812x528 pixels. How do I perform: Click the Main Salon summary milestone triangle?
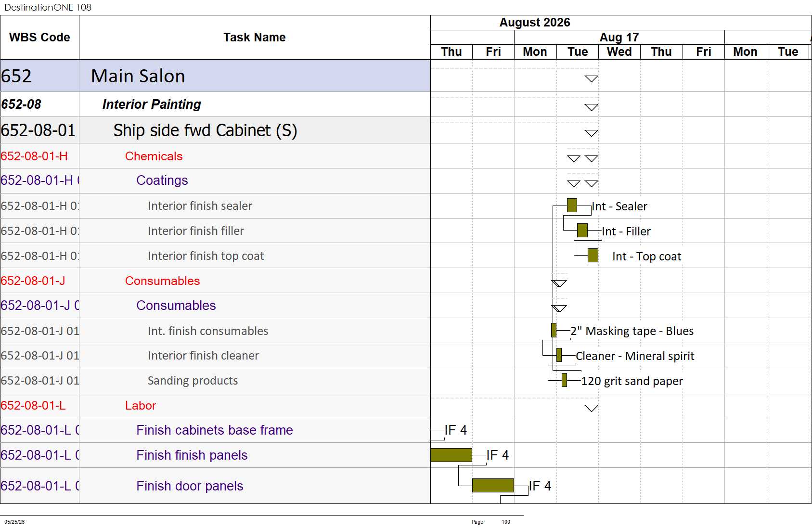coord(591,79)
